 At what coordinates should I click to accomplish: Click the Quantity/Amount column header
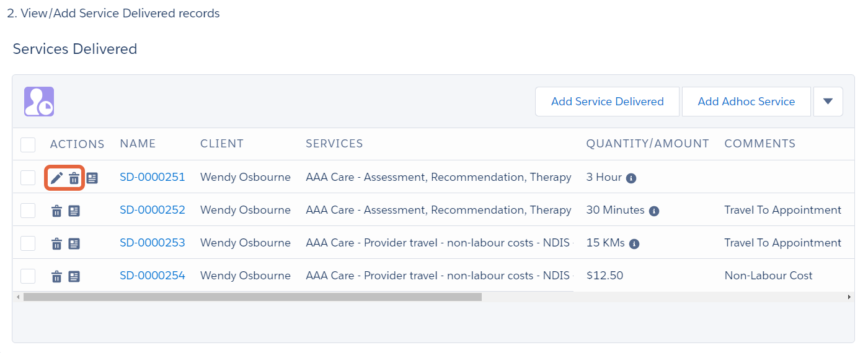648,144
